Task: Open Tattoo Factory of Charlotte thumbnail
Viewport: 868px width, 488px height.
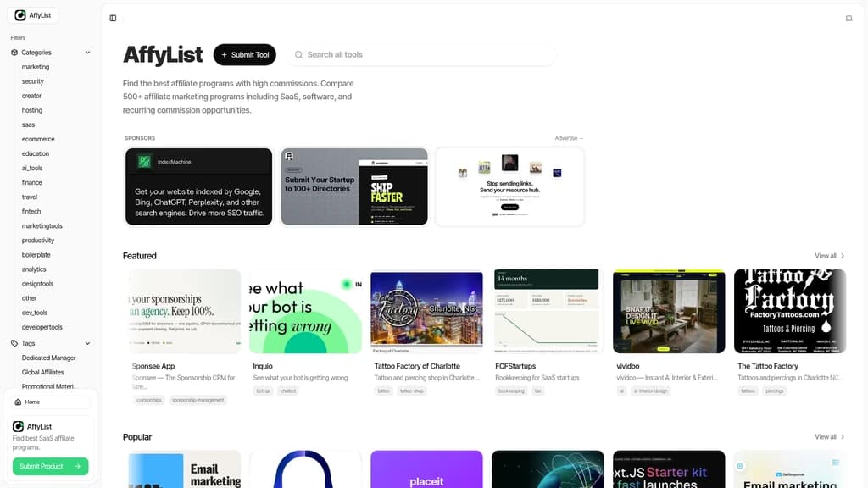Action: [x=427, y=312]
